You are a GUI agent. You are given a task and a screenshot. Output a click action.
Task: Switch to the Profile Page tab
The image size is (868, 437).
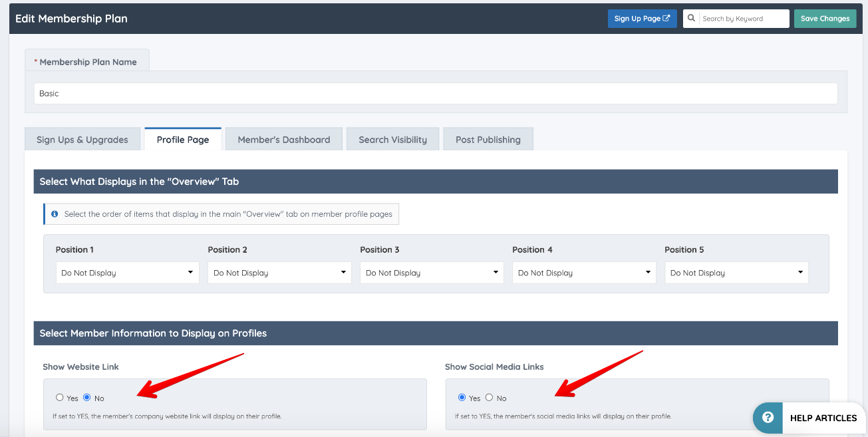[x=183, y=139]
